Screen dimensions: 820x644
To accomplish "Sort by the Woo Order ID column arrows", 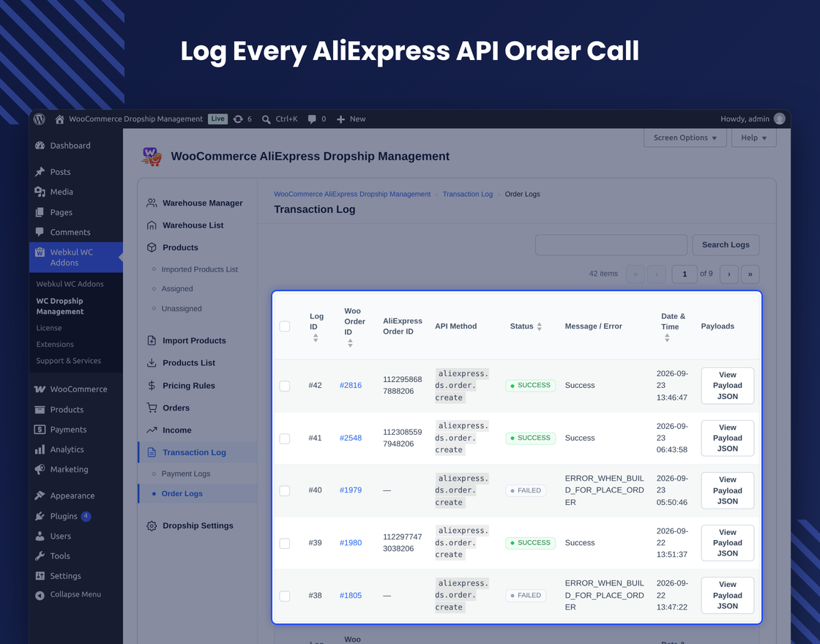I will [350, 343].
